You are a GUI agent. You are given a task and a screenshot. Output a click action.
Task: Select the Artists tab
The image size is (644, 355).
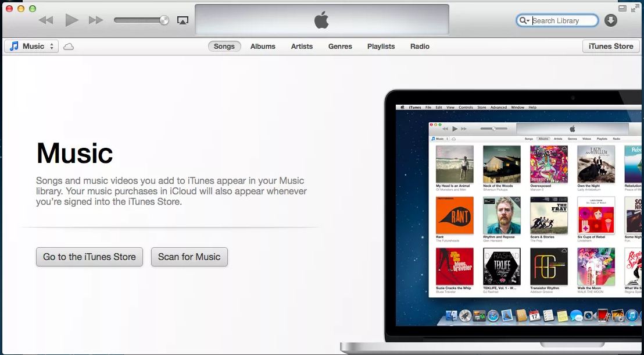pos(302,47)
